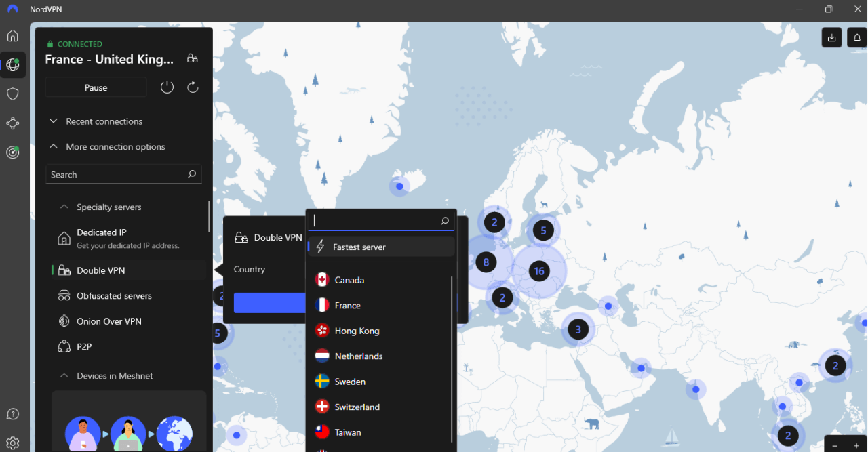The image size is (868, 452).
Task: Open NordVPN Settings gear
Action: tap(12, 443)
